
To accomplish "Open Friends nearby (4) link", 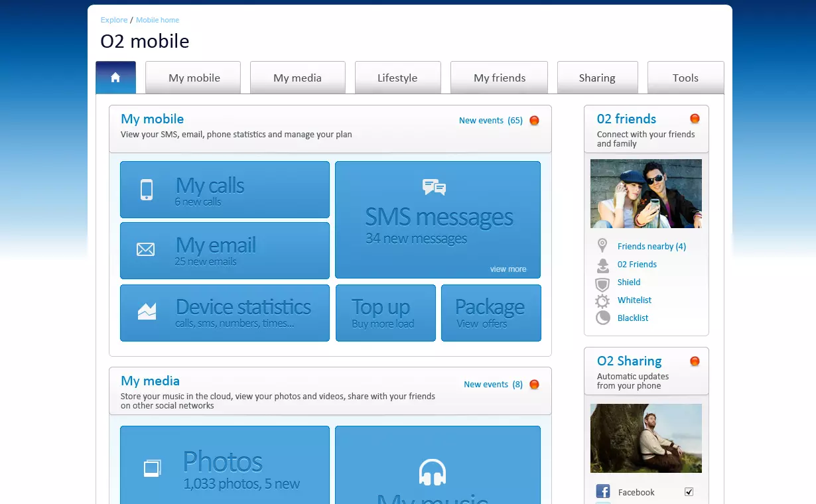I will [651, 247].
